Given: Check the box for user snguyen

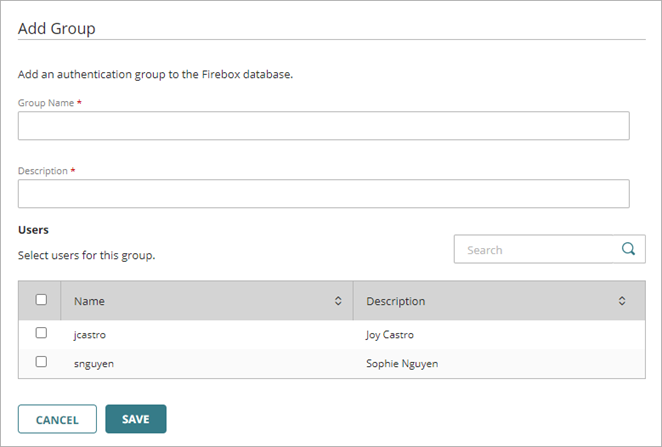Looking at the screenshot, I should tap(41, 362).
